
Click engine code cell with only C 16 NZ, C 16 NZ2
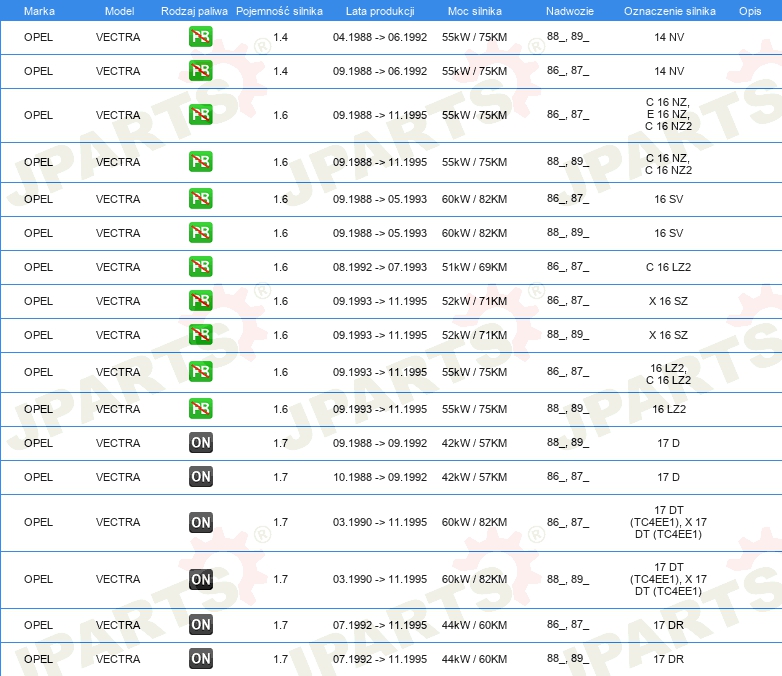[669, 164]
